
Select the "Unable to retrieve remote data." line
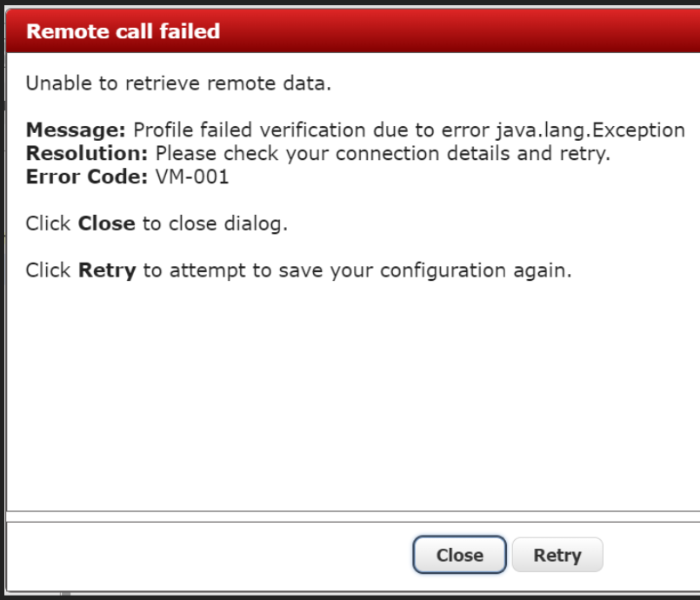click(x=178, y=83)
